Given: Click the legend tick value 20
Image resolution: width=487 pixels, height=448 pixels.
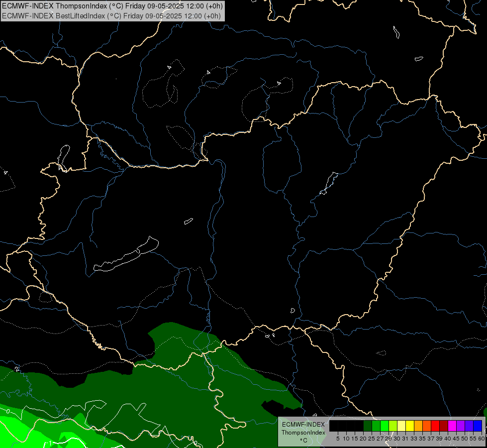Looking at the screenshot, I should (364, 439).
